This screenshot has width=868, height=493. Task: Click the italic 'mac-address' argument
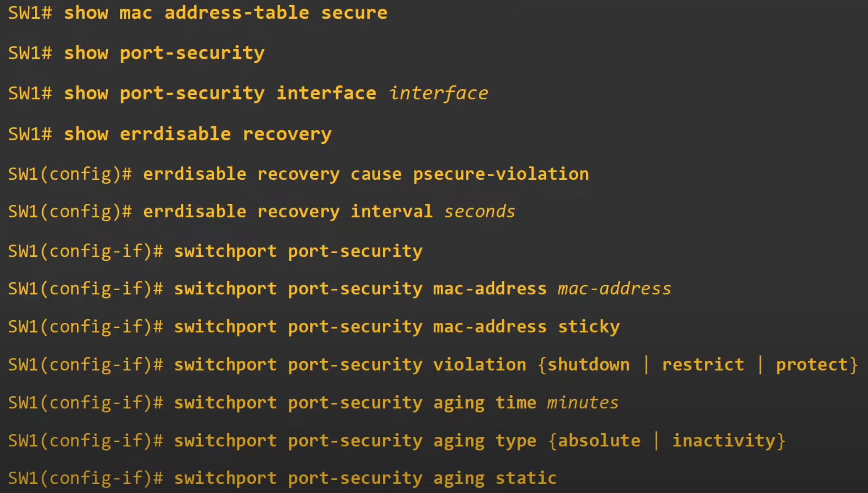tap(614, 288)
